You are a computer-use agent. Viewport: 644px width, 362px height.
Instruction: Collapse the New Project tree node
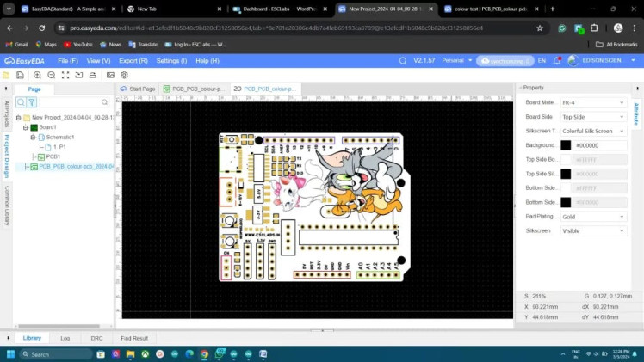click(18, 117)
